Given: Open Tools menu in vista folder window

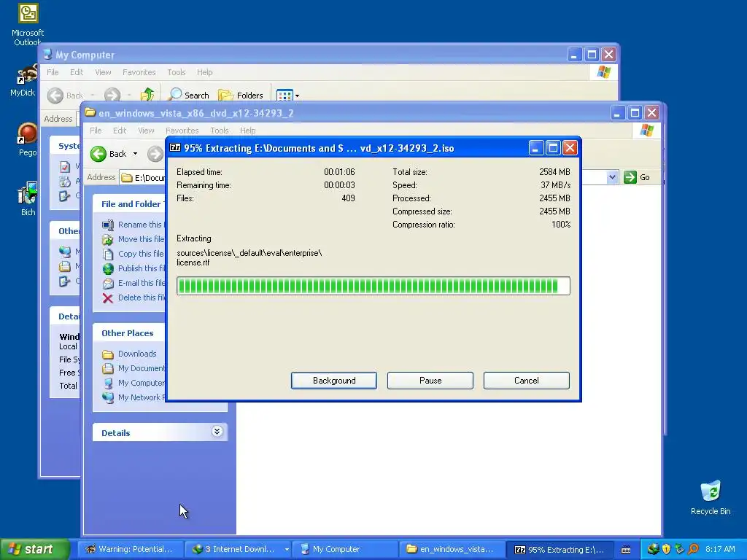Looking at the screenshot, I should point(219,131).
